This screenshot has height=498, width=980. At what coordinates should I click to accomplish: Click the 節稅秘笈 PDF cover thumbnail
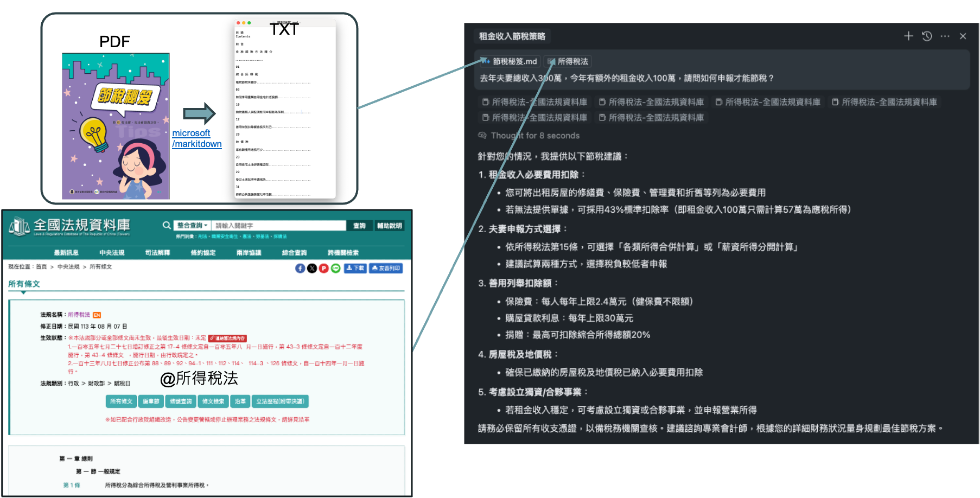[x=116, y=126]
